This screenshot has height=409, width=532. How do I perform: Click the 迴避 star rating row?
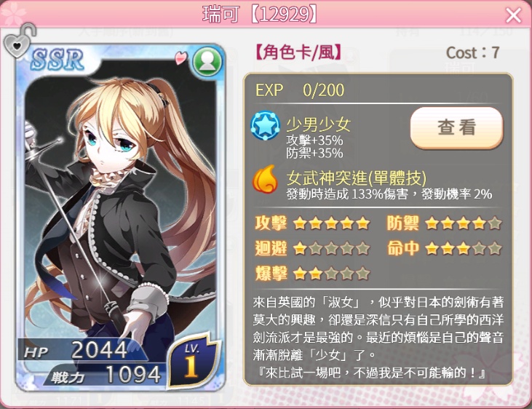[x=312, y=248]
